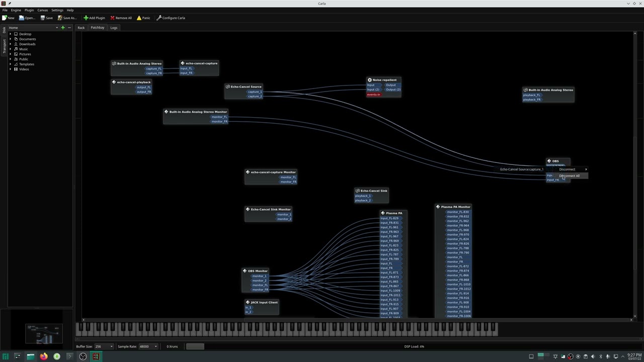The image size is (644, 362).
Task: Open the Transport side tab
Action: point(4,46)
